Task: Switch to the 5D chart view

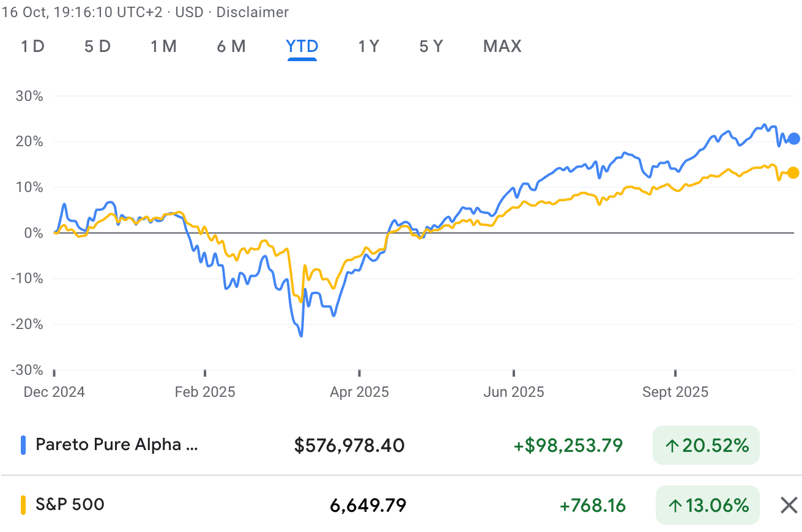Action: 97,46
